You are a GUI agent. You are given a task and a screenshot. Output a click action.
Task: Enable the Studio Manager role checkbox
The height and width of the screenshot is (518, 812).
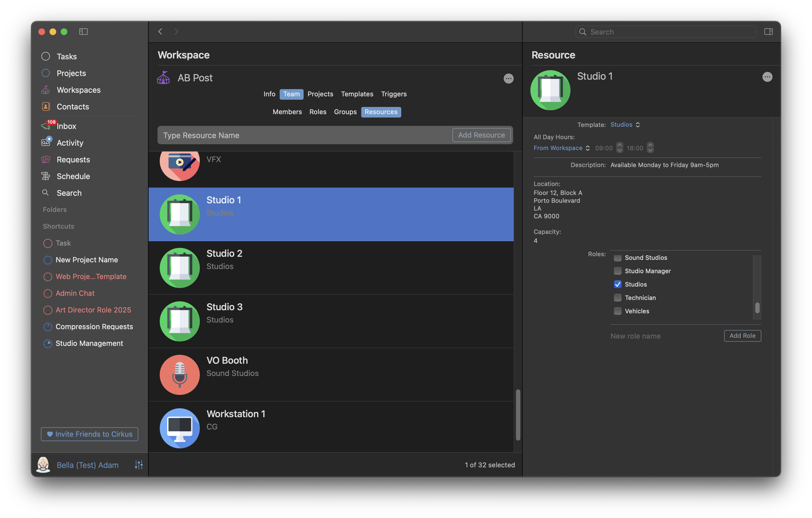point(617,271)
